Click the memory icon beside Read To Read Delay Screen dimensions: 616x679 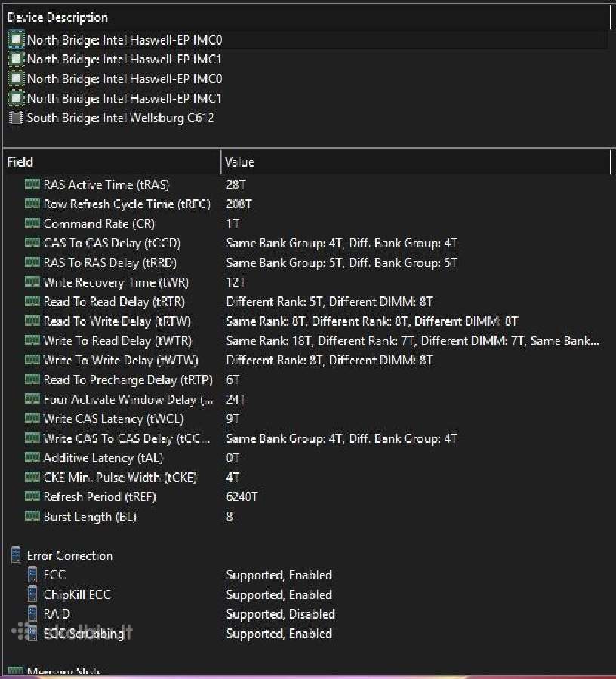32,301
